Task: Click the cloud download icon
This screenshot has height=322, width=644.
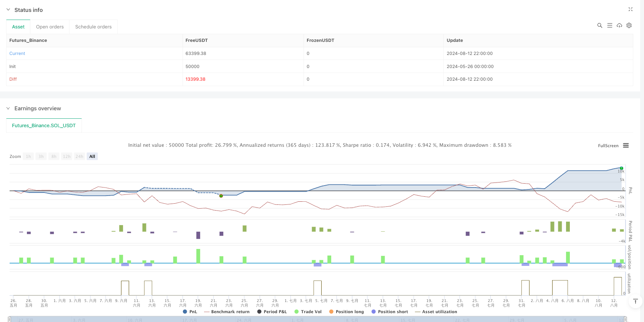Action: click(x=619, y=25)
